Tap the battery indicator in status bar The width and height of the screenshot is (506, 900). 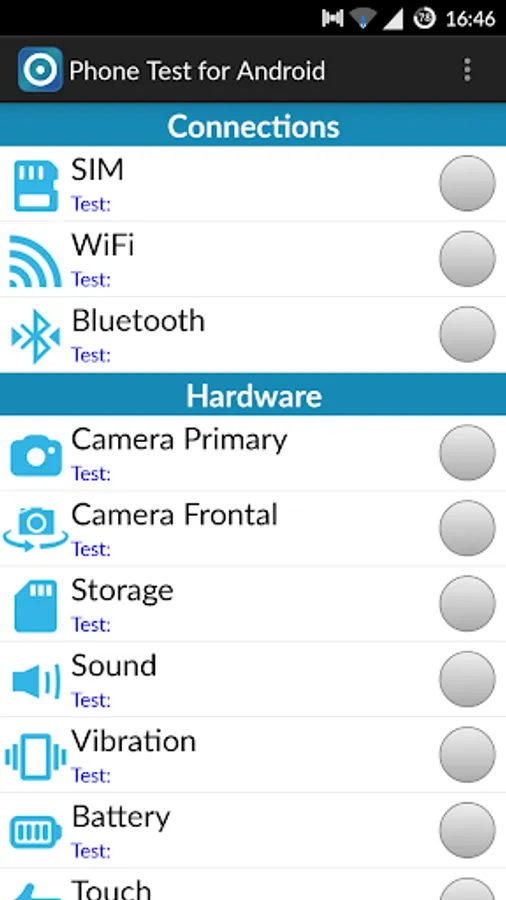click(425, 19)
